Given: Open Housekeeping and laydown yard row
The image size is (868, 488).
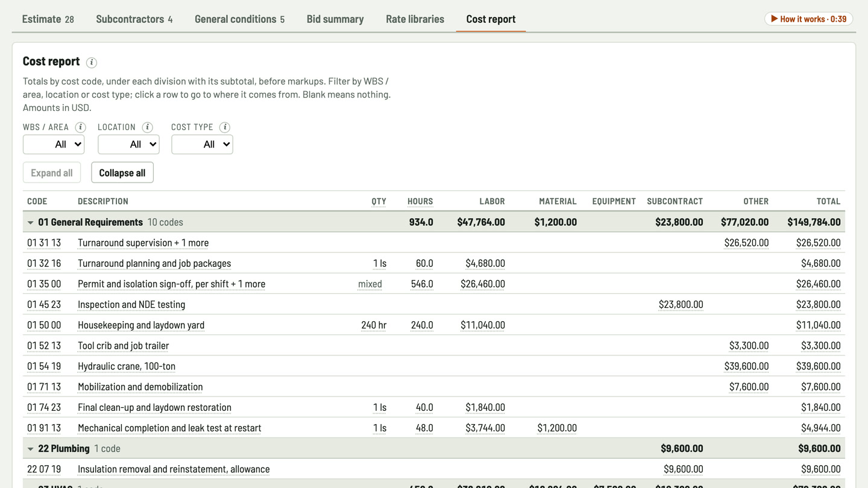Looking at the screenshot, I should click(434, 325).
